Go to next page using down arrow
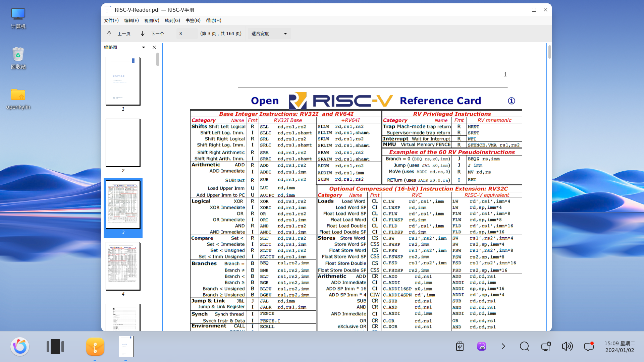The image size is (644, 362). pyautogui.click(x=143, y=34)
